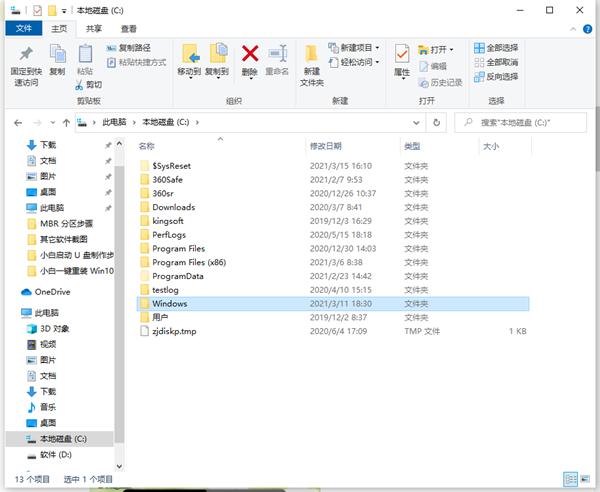Screen dimensions: 600x492
Task: Select the $SysReset folder
Action: click(x=171, y=166)
